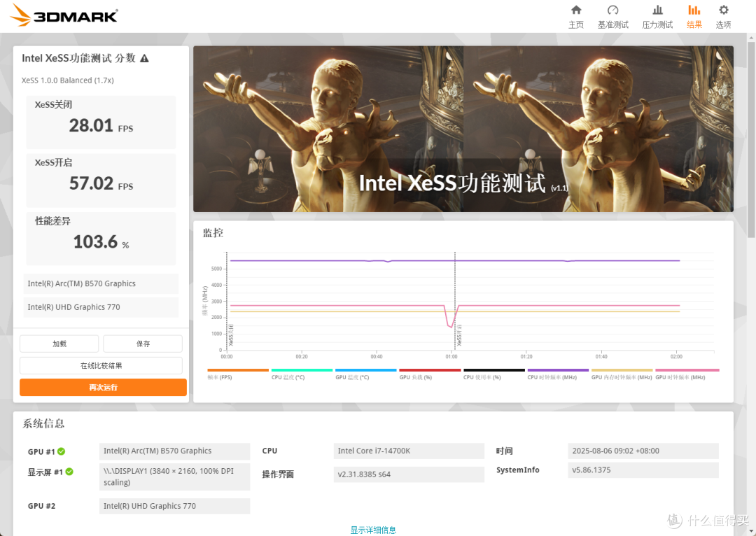Click the GPU #2 value UHD Graphics 770
The image size is (756, 536).
pos(174,506)
